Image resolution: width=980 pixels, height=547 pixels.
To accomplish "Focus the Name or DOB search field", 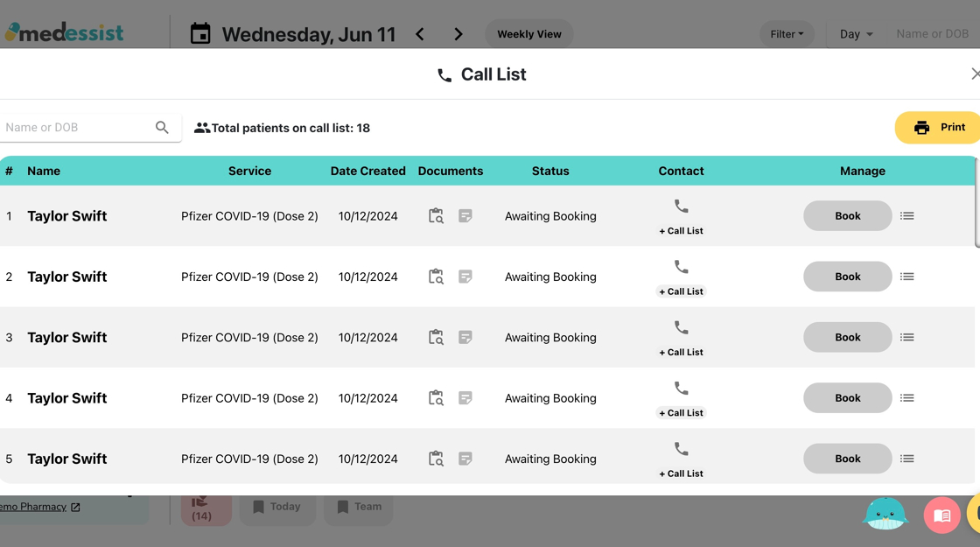I will tap(77, 128).
